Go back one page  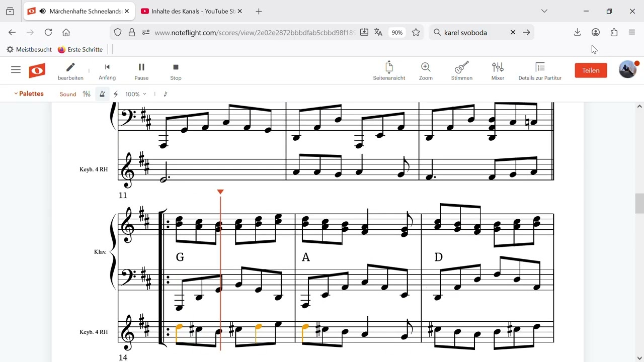click(x=12, y=32)
